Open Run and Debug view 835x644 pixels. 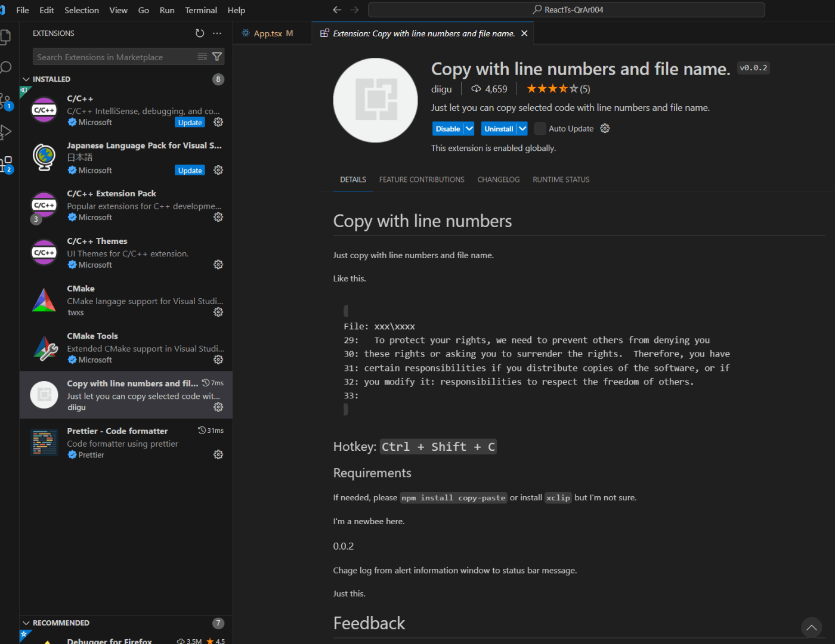coord(5,132)
